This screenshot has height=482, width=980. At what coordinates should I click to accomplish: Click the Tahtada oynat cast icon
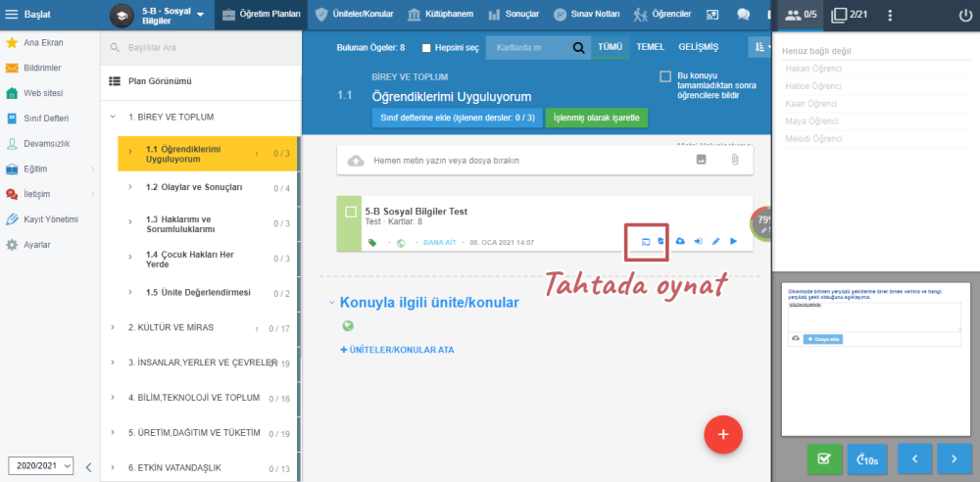646,241
